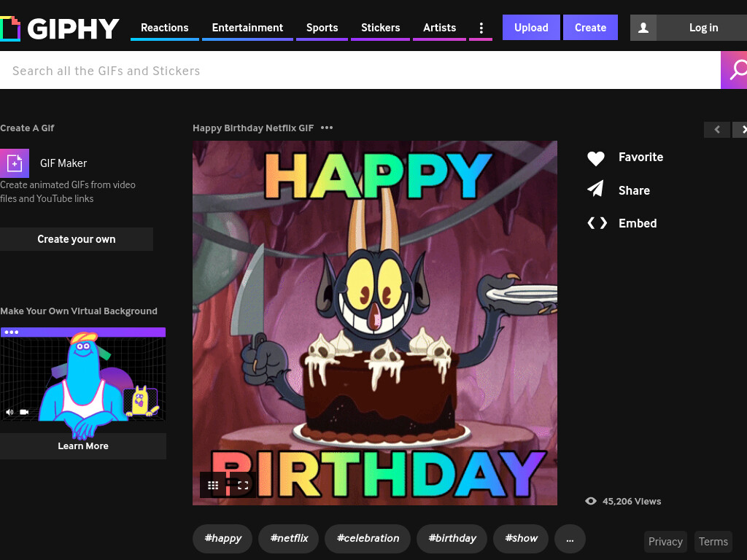Open the GIF Maker link

63,163
